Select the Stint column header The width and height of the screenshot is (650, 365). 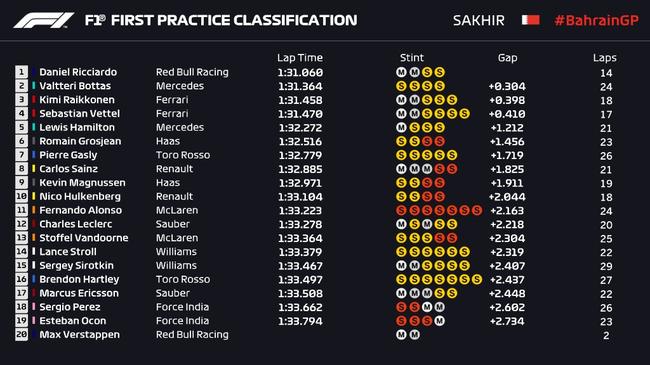click(412, 58)
